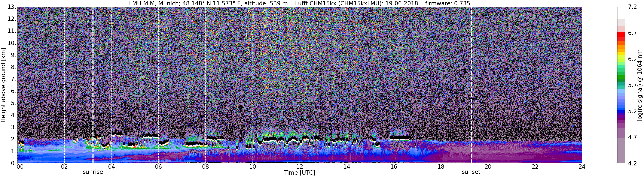The image size is (644, 177).
Task: Click the y-axis tick label '6.'
Action: 13,91
